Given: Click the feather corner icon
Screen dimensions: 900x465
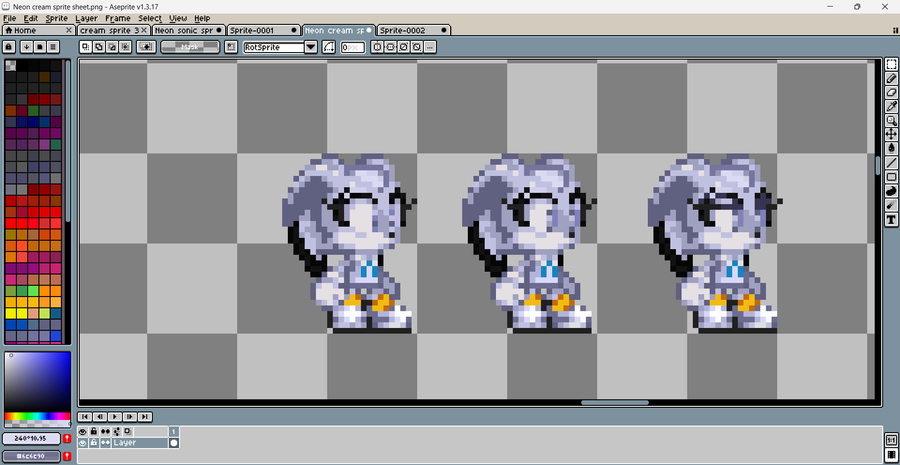Looking at the screenshot, I should 329,47.
